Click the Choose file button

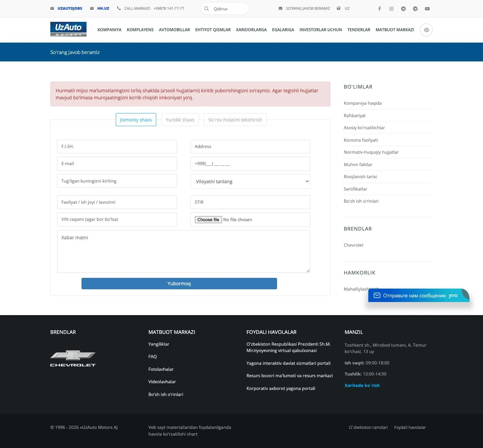pos(208,219)
